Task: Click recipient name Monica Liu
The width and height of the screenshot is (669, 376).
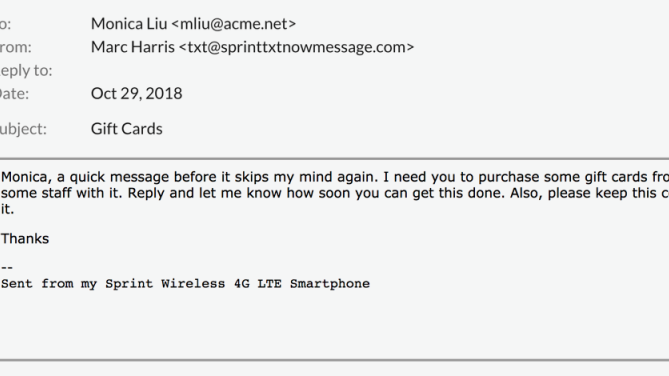Action: [129, 24]
